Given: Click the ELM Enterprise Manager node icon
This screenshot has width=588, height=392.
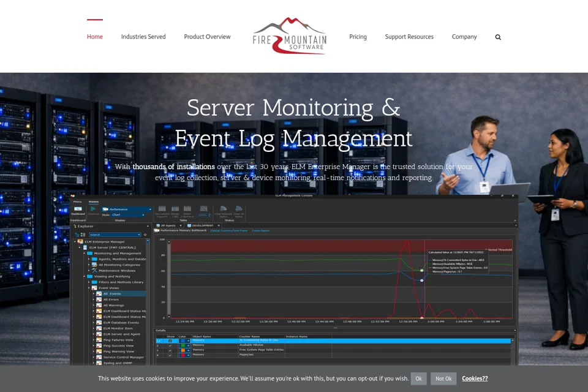Looking at the screenshot, I should click(x=80, y=241).
